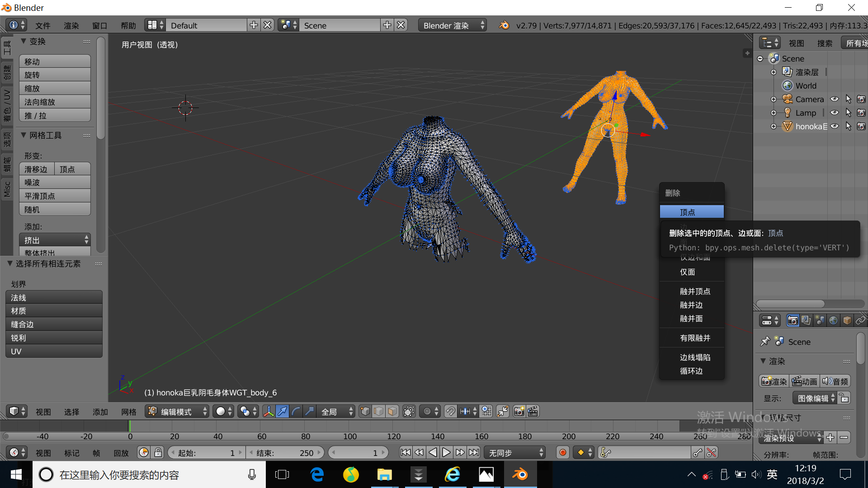Viewport: 868px width, 488px height.
Task: Click the play animation button
Action: click(446, 452)
